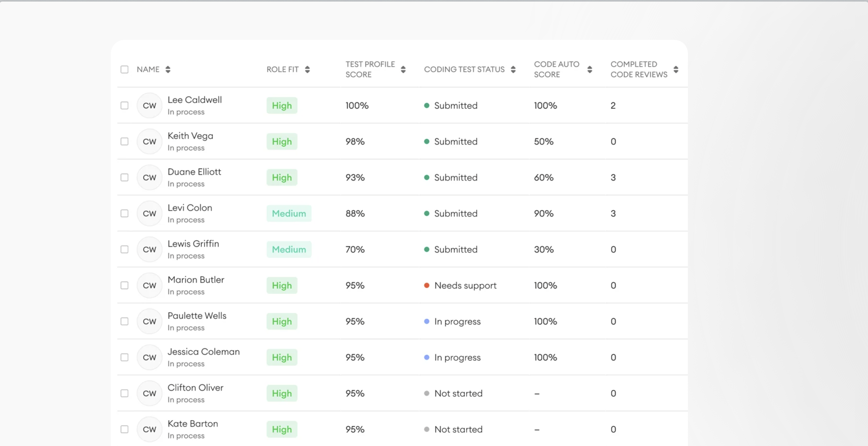The width and height of the screenshot is (868, 446).
Task: Sort by Role Fit arrows
Action: 307,69
